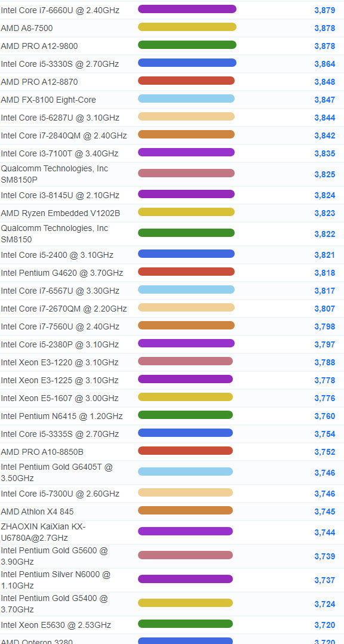This screenshot has height=644, width=344.
Task: Click the purple bar for i7-6660U
Action: click(187, 9)
